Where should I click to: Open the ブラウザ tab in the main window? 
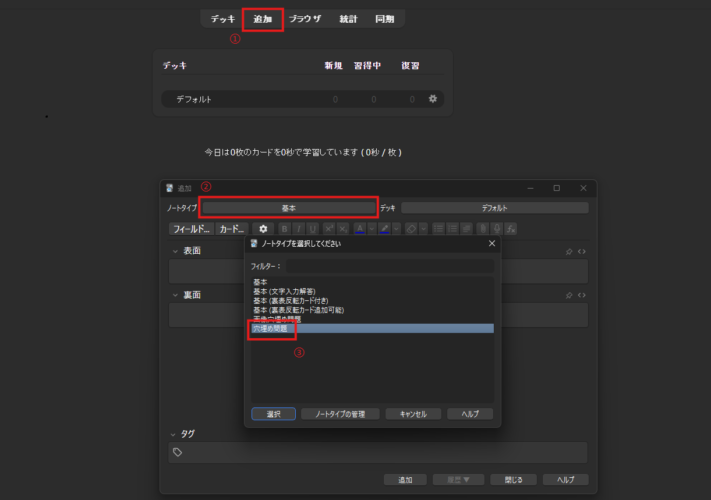(x=305, y=19)
